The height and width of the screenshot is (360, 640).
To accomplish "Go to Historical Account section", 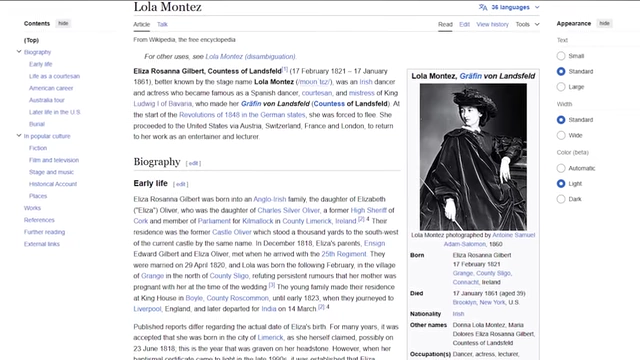I will [53, 184].
